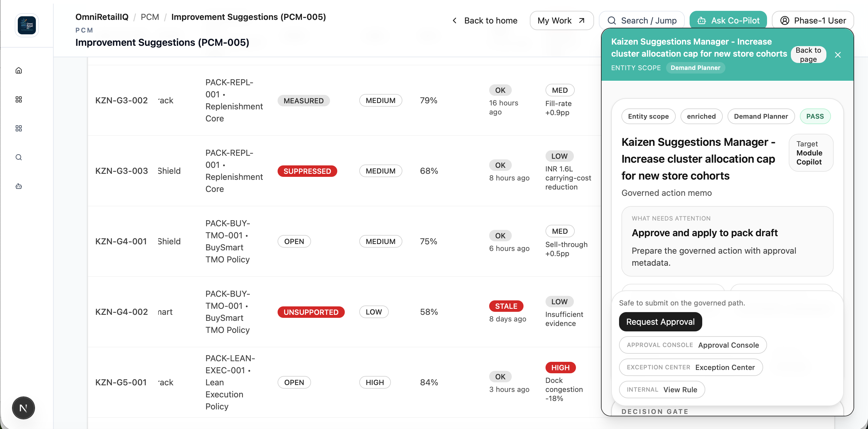Open the Approval Console link

(693, 345)
